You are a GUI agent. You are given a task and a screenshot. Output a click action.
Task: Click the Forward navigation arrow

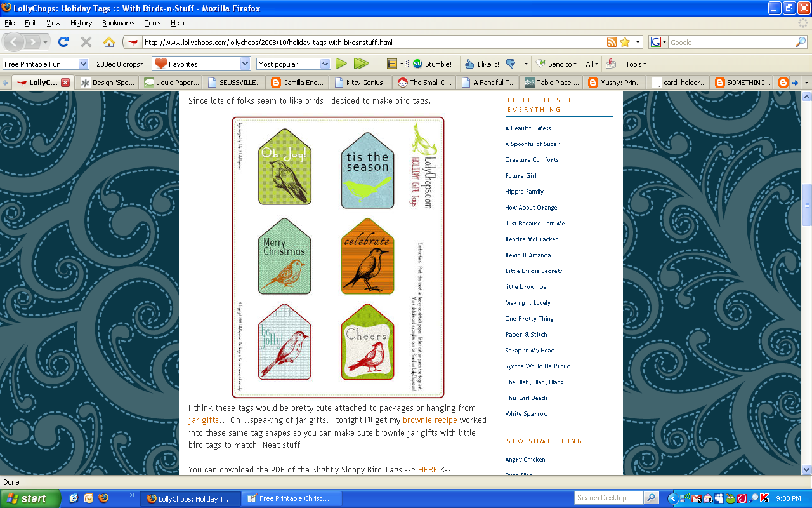pos(33,42)
